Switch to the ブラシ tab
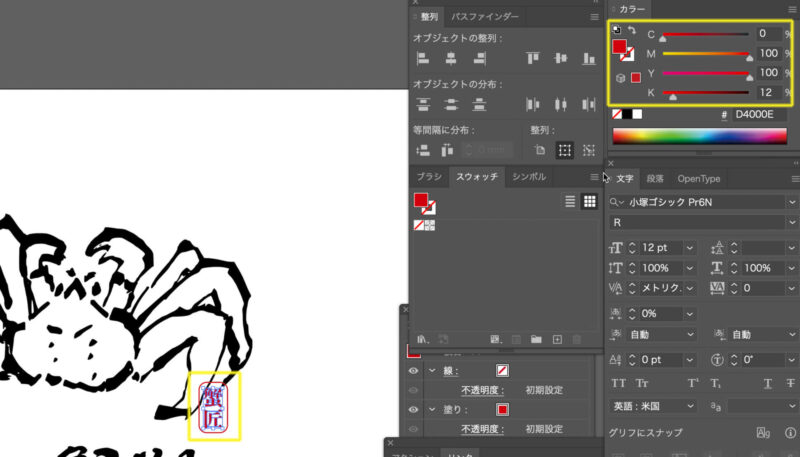Image resolution: width=800 pixels, height=457 pixels. pos(429,176)
